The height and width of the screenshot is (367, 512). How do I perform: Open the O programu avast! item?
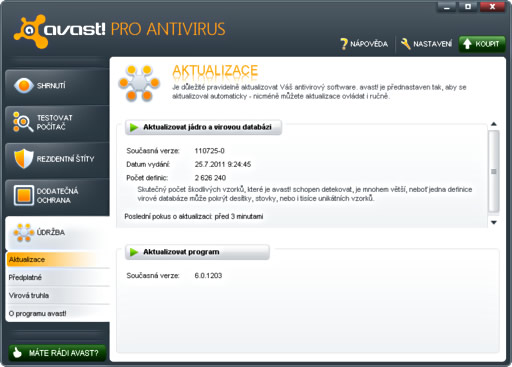[x=58, y=313]
